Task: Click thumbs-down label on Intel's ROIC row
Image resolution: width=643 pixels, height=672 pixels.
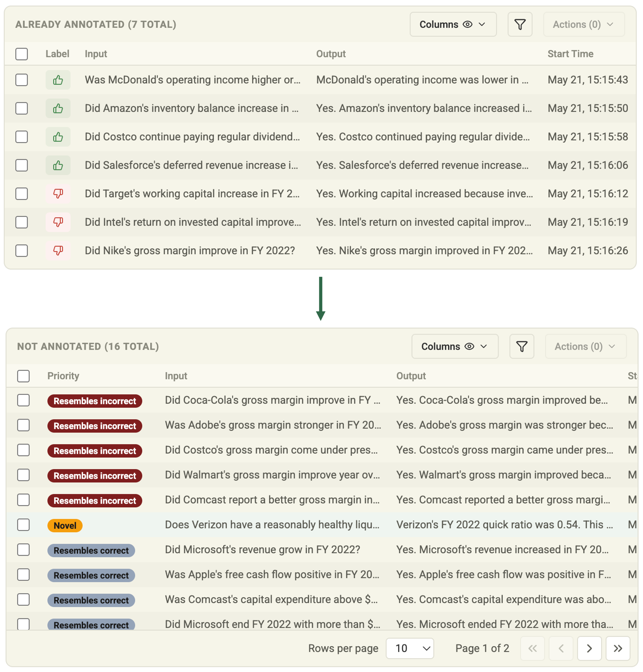Action: (x=58, y=222)
